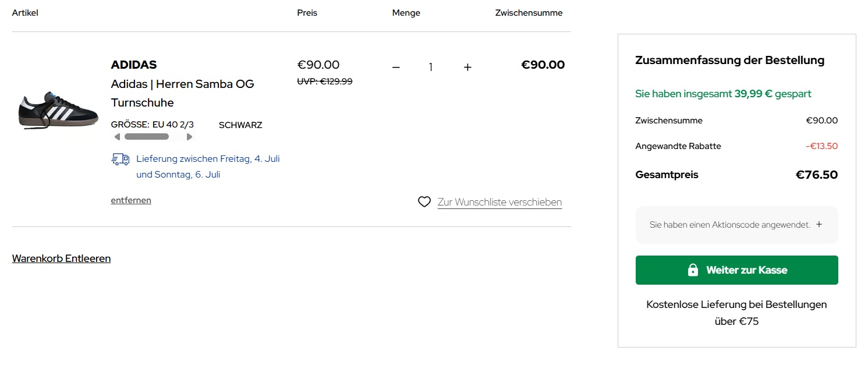This screenshot has width=868, height=365.
Task: Click the green savings message
Action: tap(723, 94)
